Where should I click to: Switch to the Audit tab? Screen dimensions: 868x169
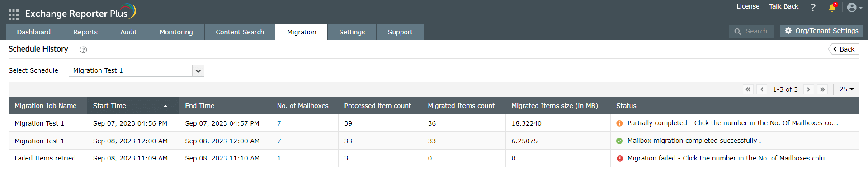coord(128,32)
